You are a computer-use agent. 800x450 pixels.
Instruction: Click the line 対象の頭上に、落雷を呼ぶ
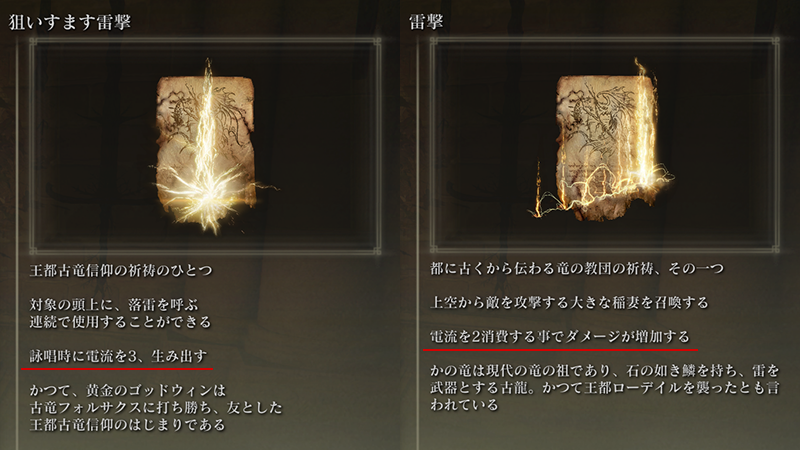click(x=114, y=305)
